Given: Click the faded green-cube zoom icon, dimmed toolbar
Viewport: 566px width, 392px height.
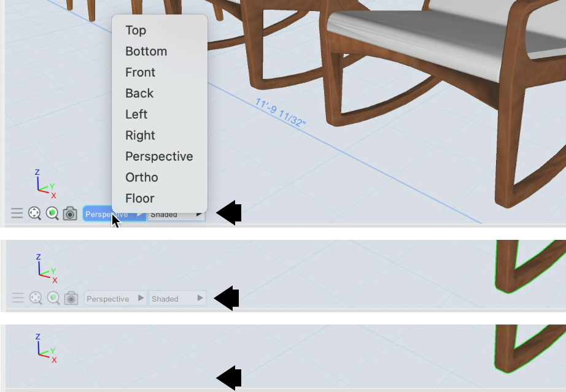Looking at the screenshot, I should (x=54, y=298).
